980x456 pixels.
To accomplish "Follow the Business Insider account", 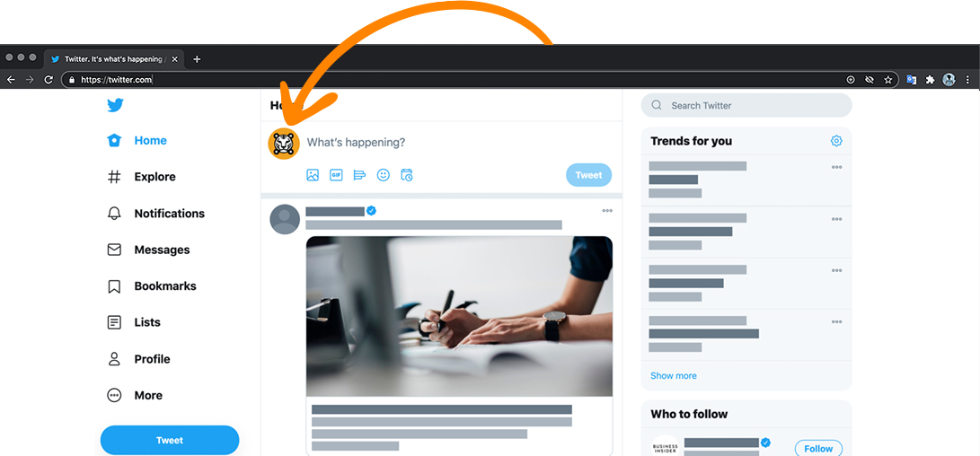I will coord(818,449).
